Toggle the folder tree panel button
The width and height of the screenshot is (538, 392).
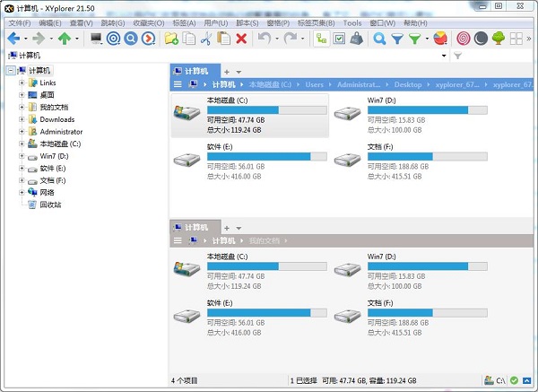pos(322,39)
